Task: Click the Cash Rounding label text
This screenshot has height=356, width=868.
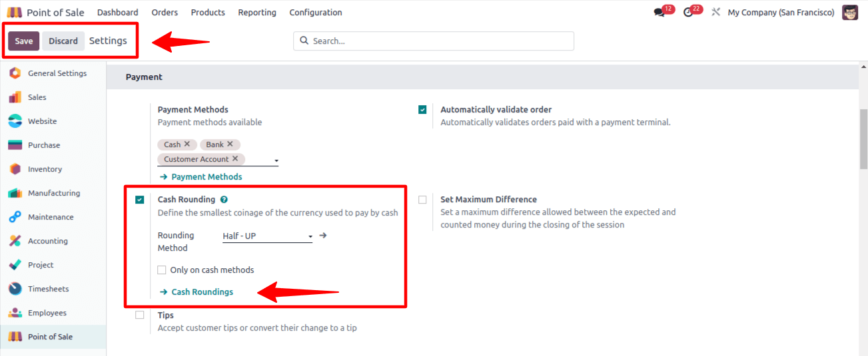Action: tap(187, 200)
